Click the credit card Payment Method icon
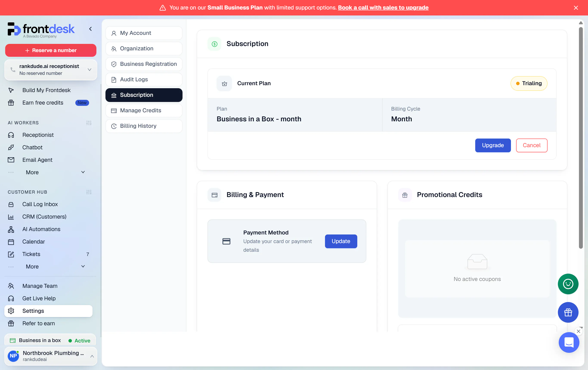The width and height of the screenshot is (588, 370). tap(226, 241)
